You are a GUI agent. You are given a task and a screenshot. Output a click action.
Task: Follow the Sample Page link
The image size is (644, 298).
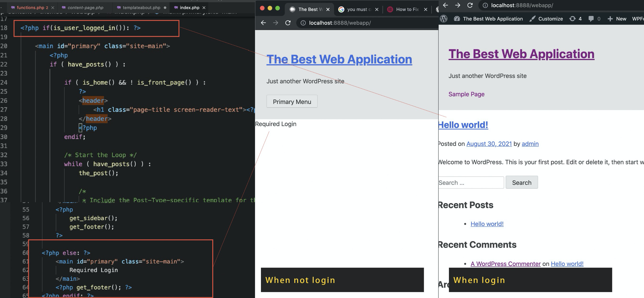pyautogui.click(x=466, y=94)
